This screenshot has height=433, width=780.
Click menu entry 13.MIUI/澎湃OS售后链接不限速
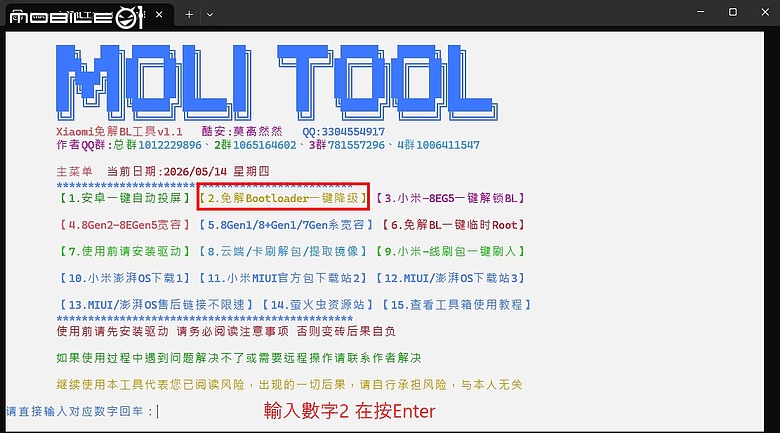coord(156,305)
